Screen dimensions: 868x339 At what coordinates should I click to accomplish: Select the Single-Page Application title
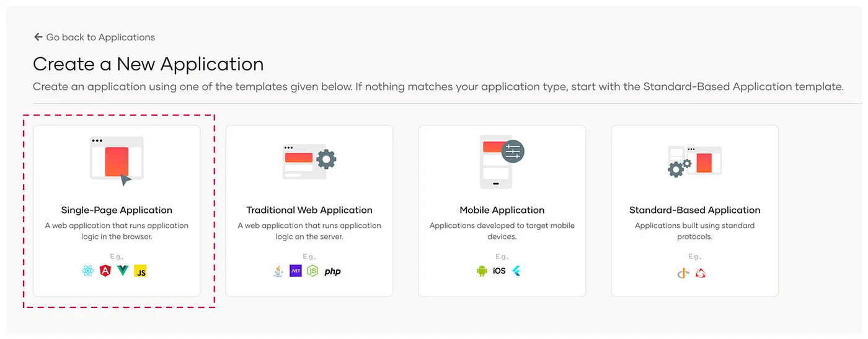117,210
